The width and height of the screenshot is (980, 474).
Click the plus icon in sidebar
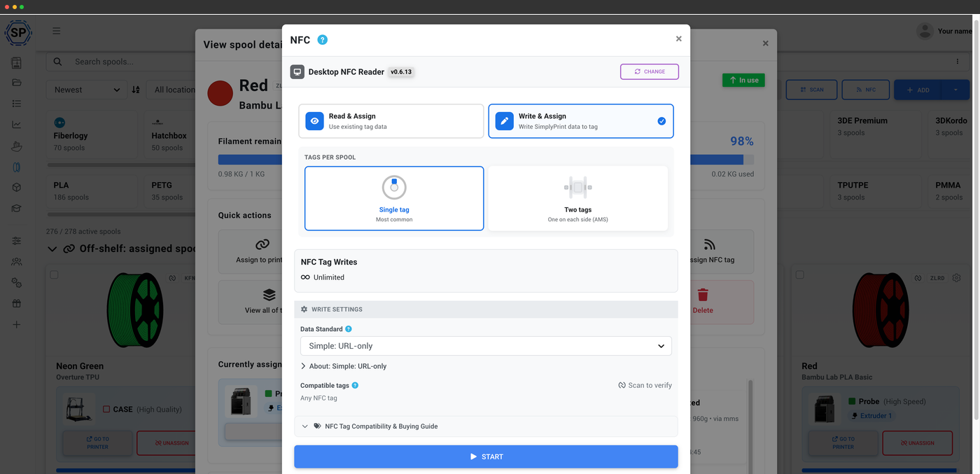coord(17,325)
